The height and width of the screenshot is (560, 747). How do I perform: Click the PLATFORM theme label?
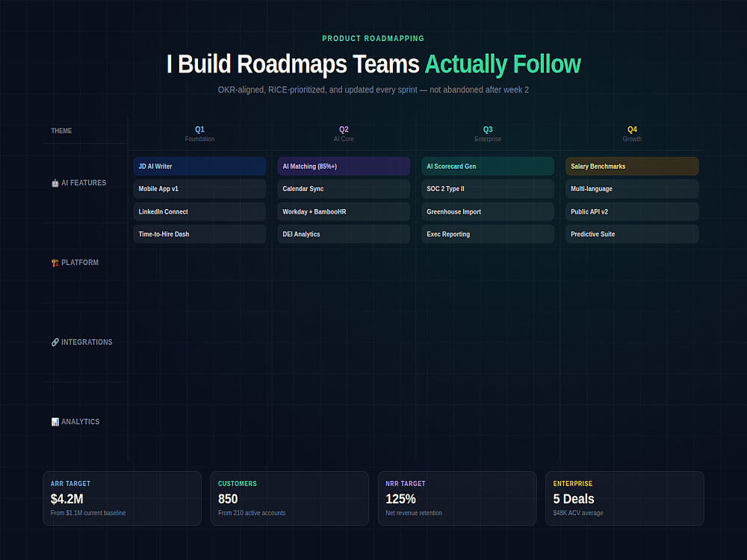point(80,262)
